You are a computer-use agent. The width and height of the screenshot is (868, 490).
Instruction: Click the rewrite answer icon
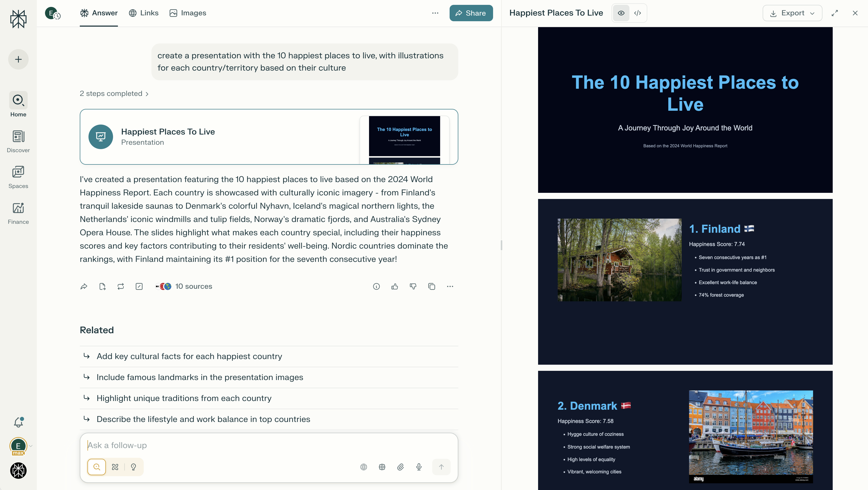pos(121,286)
